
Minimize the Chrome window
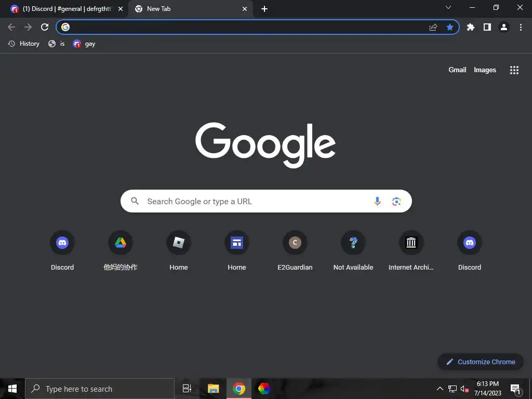pos(472,7)
